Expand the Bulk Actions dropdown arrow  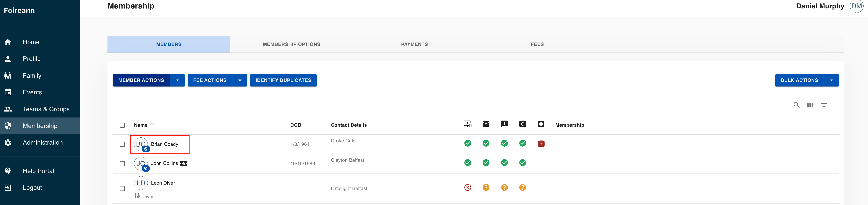pos(831,80)
